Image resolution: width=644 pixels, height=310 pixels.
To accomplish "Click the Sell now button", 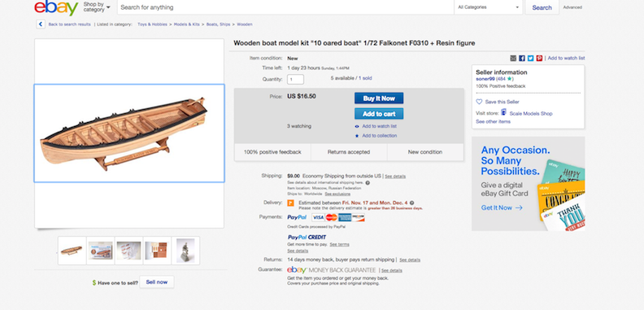I will tap(156, 282).
